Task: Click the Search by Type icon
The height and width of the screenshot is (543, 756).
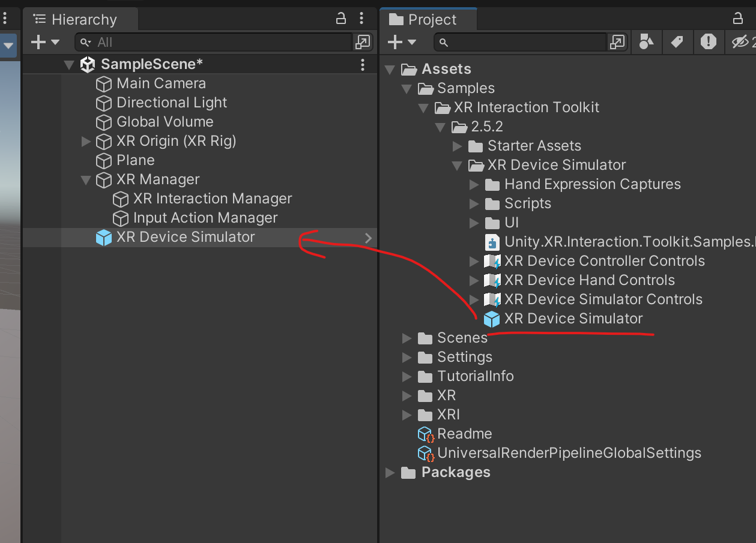Action: [646, 42]
